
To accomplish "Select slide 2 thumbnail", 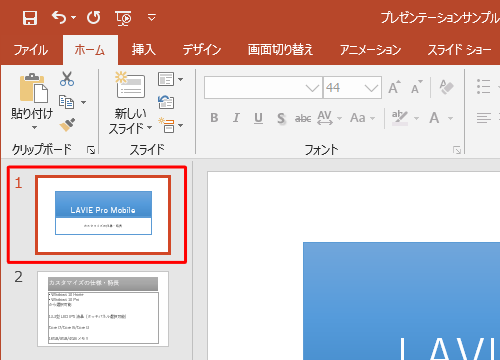I will [x=103, y=309].
